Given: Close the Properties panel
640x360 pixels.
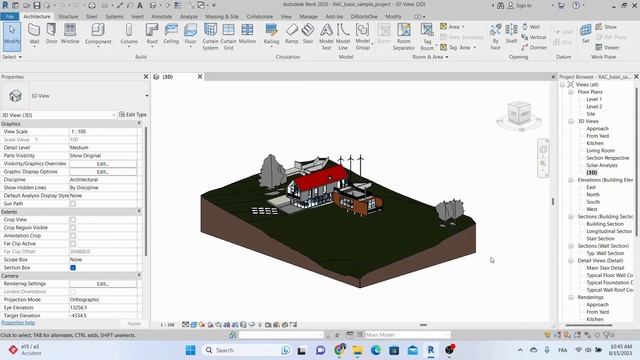Looking at the screenshot, I should (x=146, y=77).
